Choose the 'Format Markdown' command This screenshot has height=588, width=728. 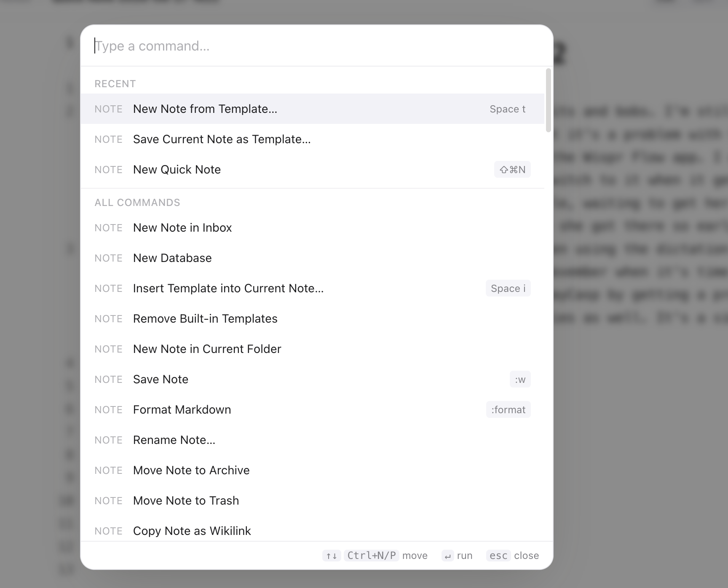pyautogui.click(x=312, y=409)
